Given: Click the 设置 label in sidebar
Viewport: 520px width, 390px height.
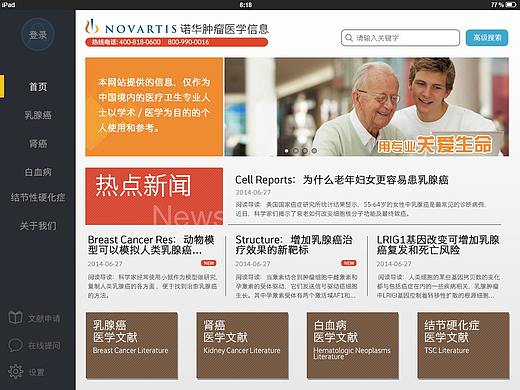Looking at the screenshot, I should pos(36,372).
